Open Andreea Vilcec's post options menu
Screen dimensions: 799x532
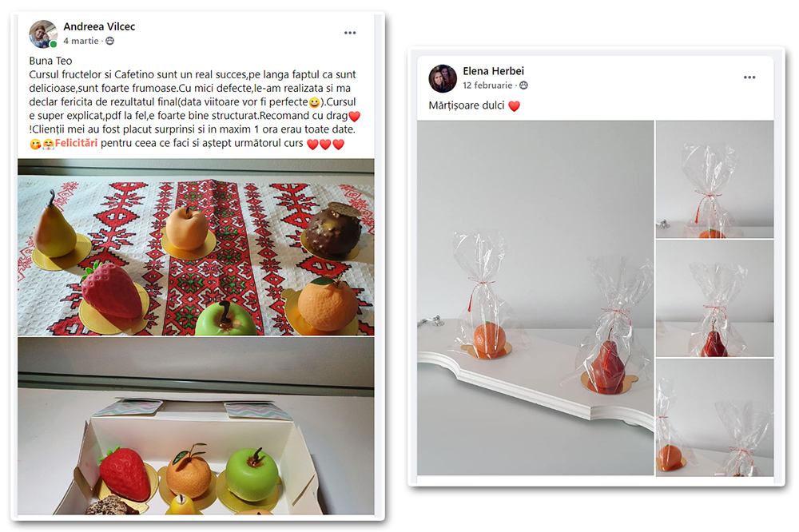[350, 33]
